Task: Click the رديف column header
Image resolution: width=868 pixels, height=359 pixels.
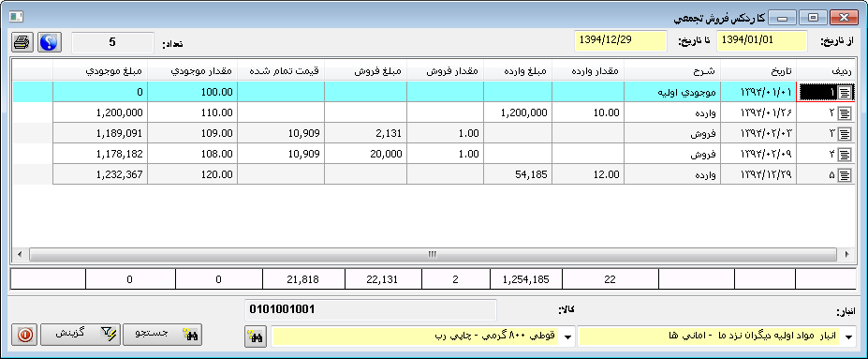Action: click(x=825, y=72)
